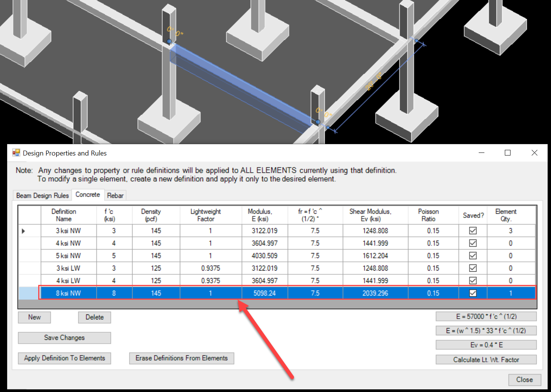
Task: Click the 20'-0" dimension label in 3D view
Action: (x=374, y=82)
